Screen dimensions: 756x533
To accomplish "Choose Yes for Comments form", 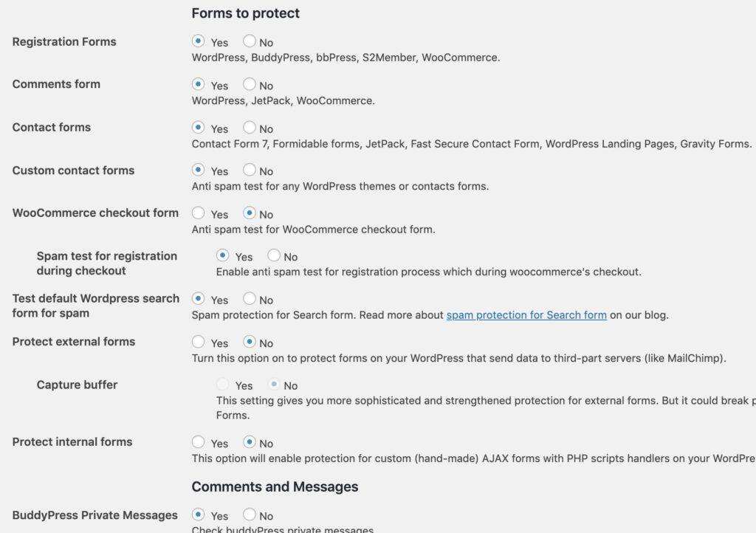I will coord(198,85).
